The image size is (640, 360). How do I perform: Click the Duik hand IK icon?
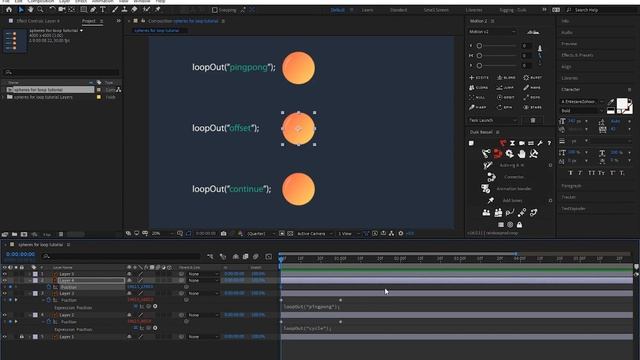click(x=521, y=154)
